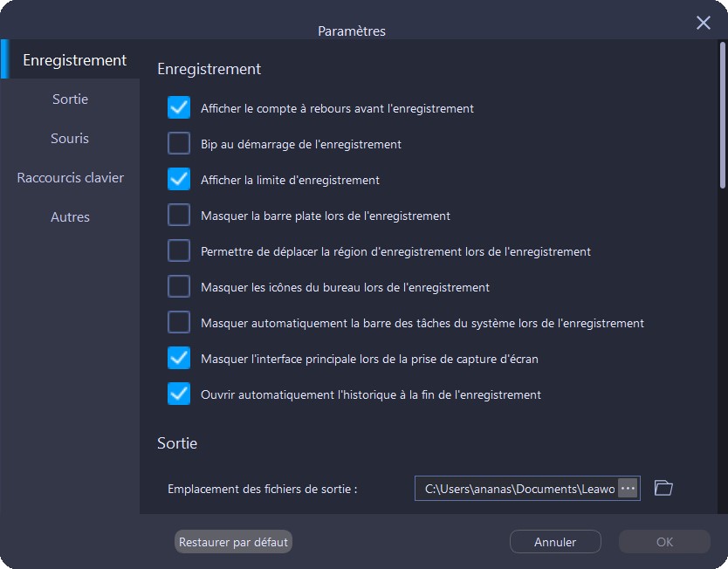This screenshot has height=569, width=728.
Task: Click the three-dots browse path button
Action: [x=628, y=488]
